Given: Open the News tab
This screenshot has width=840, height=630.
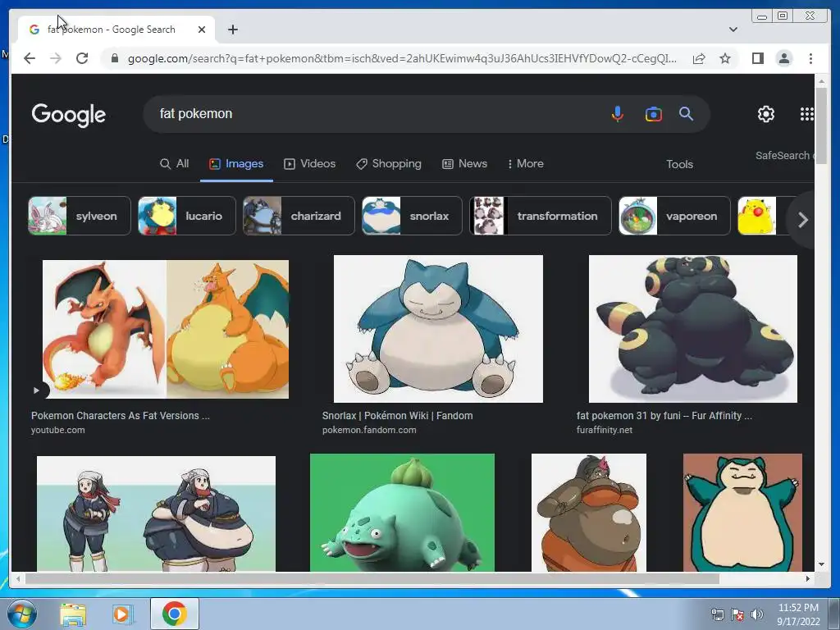Looking at the screenshot, I should click(x=464, y=164).
